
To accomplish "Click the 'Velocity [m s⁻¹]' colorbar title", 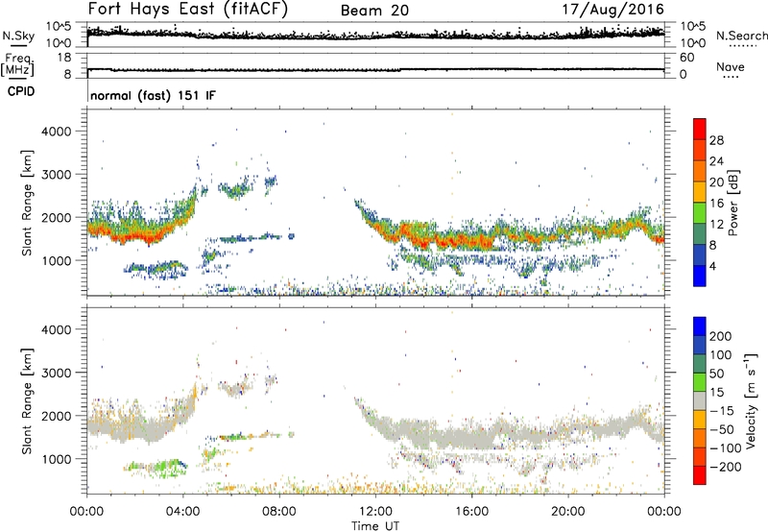I will 751,400.
